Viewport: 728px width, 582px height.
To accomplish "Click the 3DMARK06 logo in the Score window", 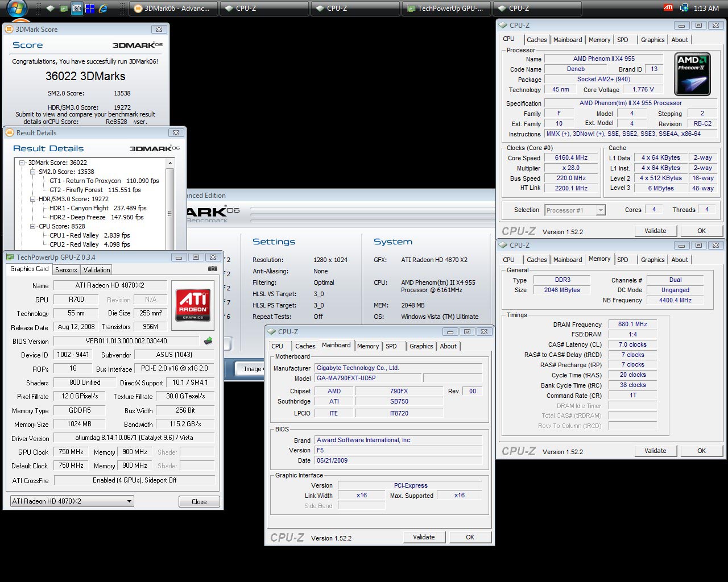I will [137, 45].
